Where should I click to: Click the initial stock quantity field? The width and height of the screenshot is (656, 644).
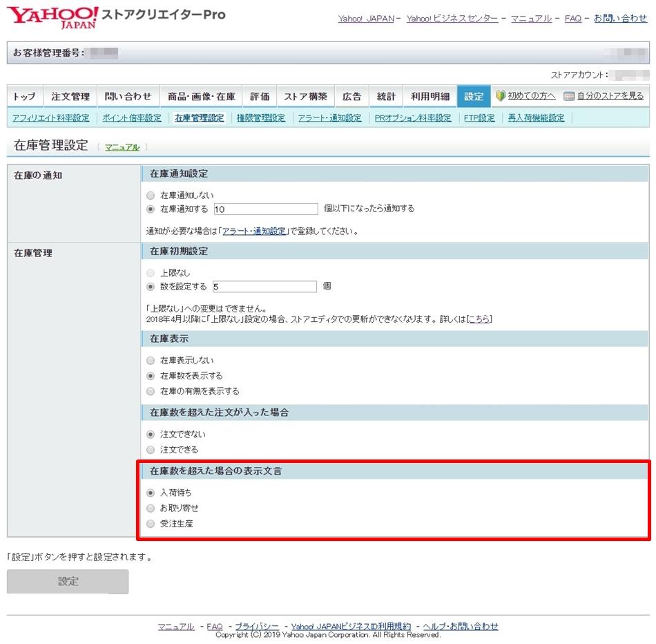coord(264,287)
